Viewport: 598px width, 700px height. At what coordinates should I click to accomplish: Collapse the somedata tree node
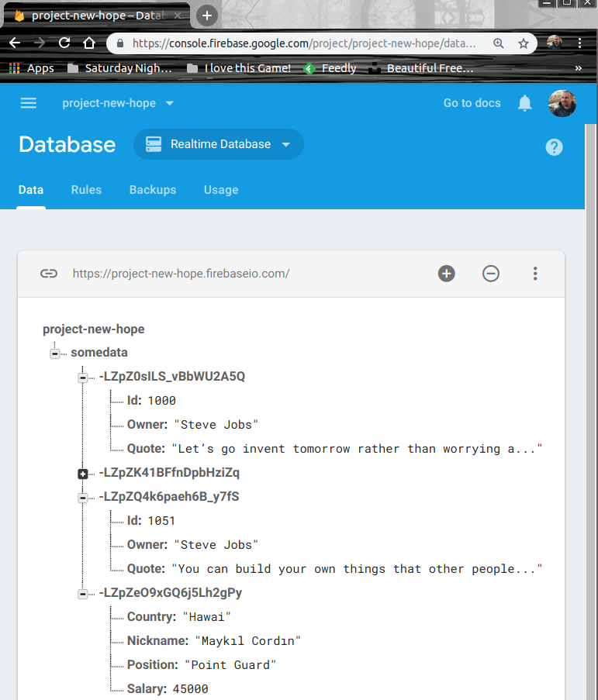click(x=54, y=353)
